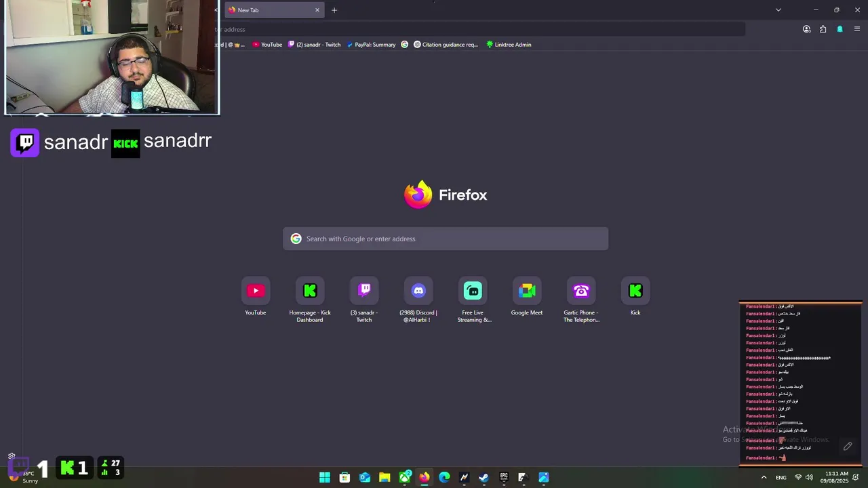Open Homepage - Kick Dashboard shortcut tile
868x488 pixels.
[x=310, y=300]
